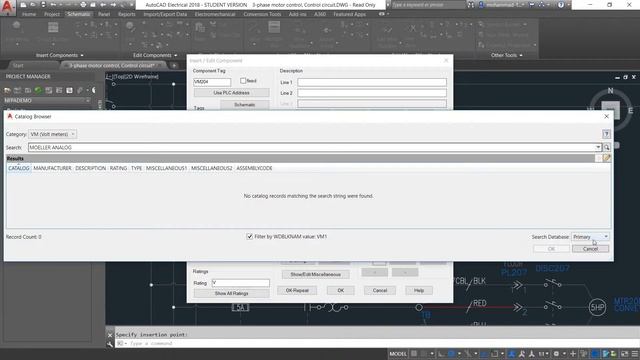Click the Plot printer icon in quick access toolbar
Screen dimensions: 640x360
tap(83, 5)
